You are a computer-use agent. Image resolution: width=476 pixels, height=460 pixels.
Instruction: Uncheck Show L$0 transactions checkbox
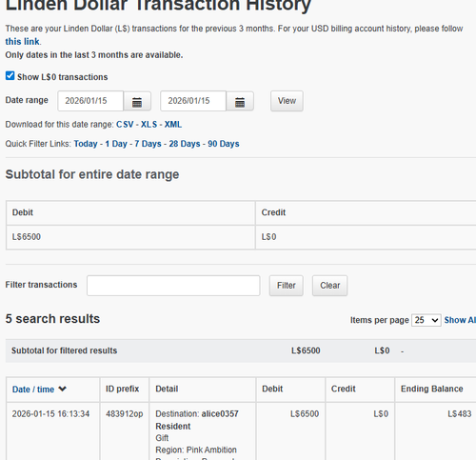click(10, 76)
